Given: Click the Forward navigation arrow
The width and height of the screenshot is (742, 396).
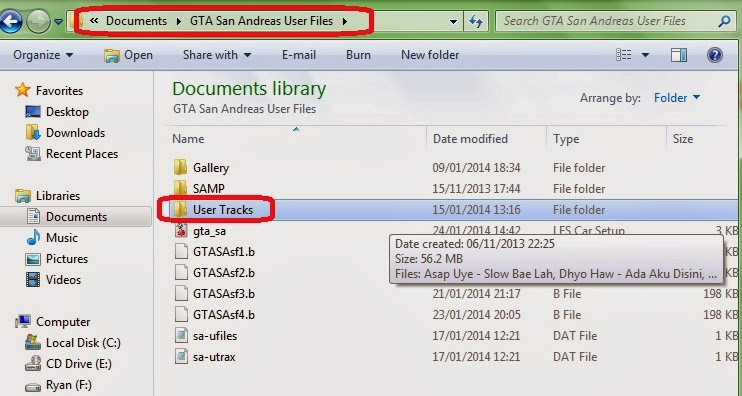Looking at the screenshot, I should [x=38, y=21].
